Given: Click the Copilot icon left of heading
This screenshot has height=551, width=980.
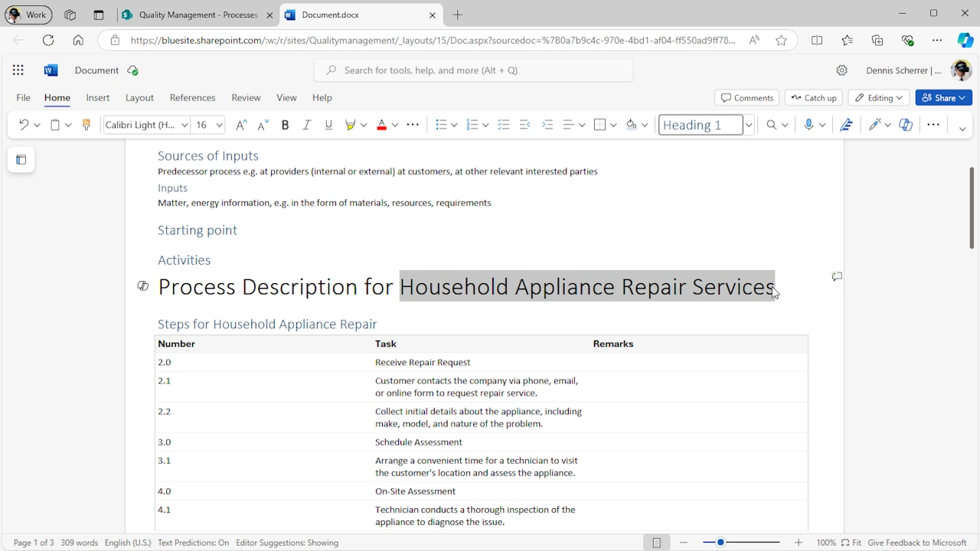Looking at the screenshot, I should point(143,286).
